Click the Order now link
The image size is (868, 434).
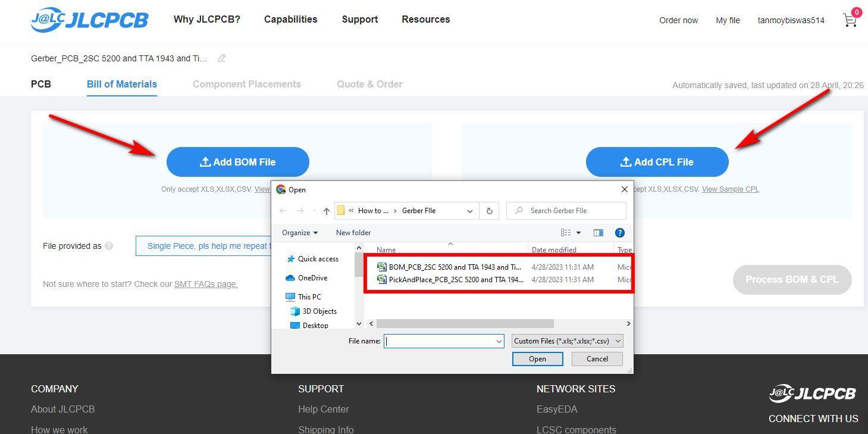(x=679, y=20)
